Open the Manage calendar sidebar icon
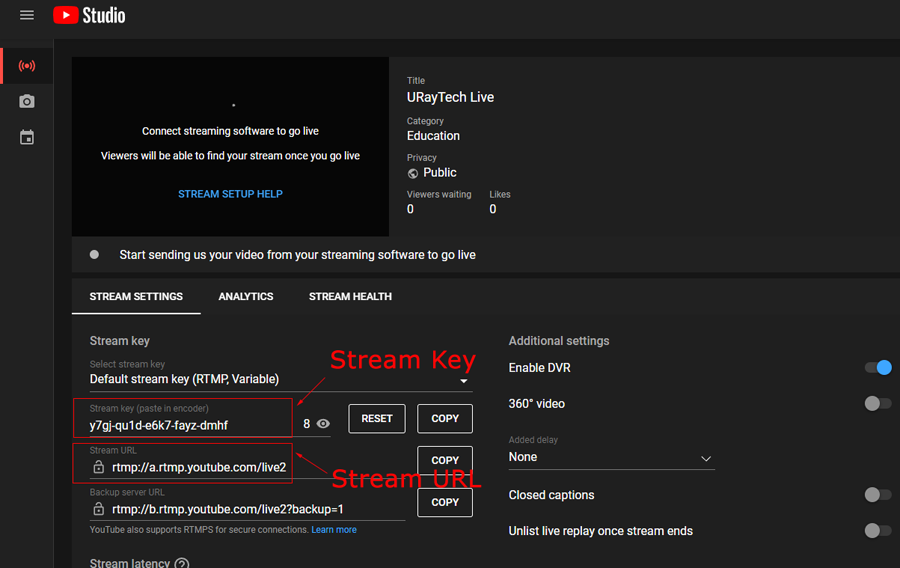900x568 pixels. [27, 138]
